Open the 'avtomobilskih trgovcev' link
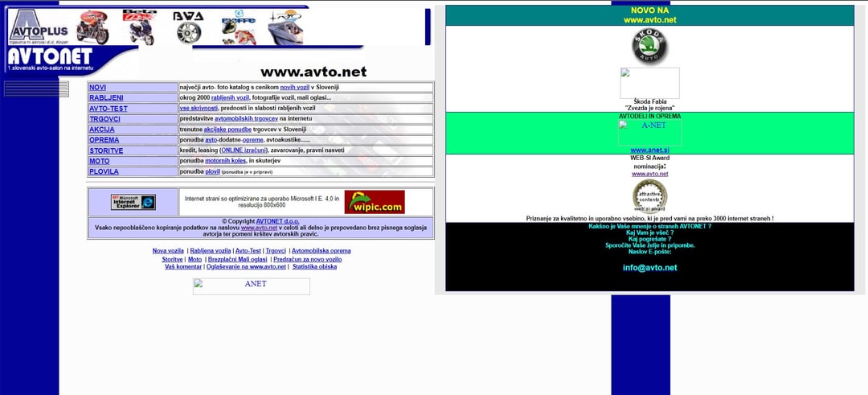 246,119
